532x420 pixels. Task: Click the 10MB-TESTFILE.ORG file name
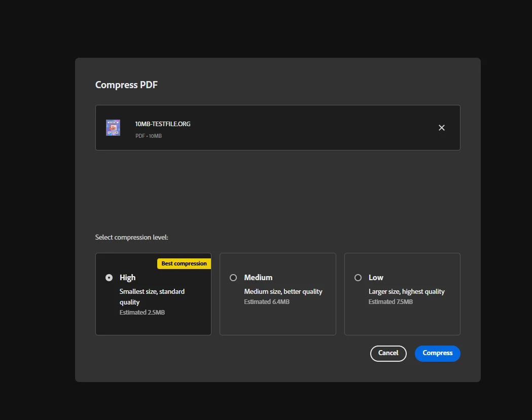pos(162,124)
